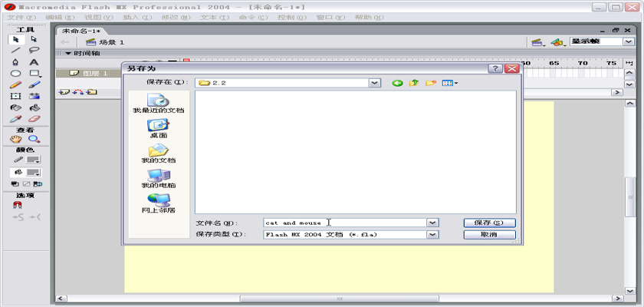The image size is (644, 307).
Task: Choose the Fill Transform tool
Action: coord(34,96)
